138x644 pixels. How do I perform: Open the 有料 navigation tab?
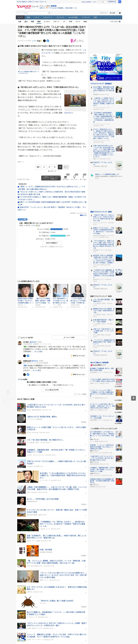pos(95,17)
